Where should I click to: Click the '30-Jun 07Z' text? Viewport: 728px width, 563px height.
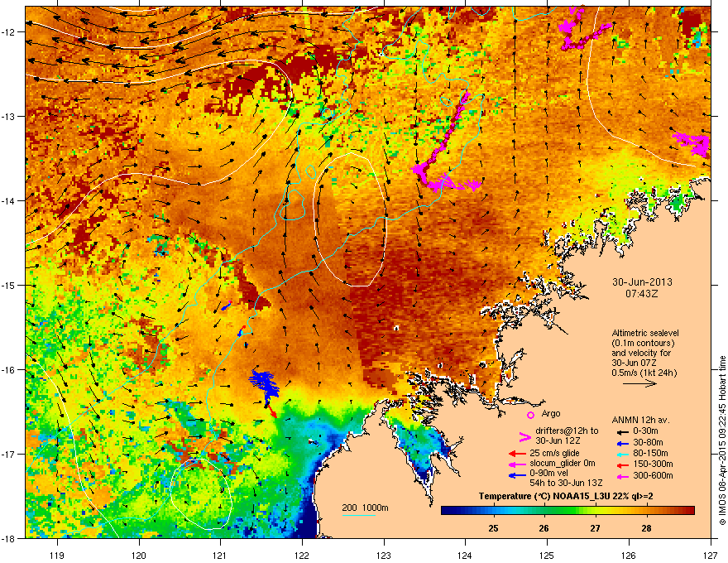coord(635,363)
